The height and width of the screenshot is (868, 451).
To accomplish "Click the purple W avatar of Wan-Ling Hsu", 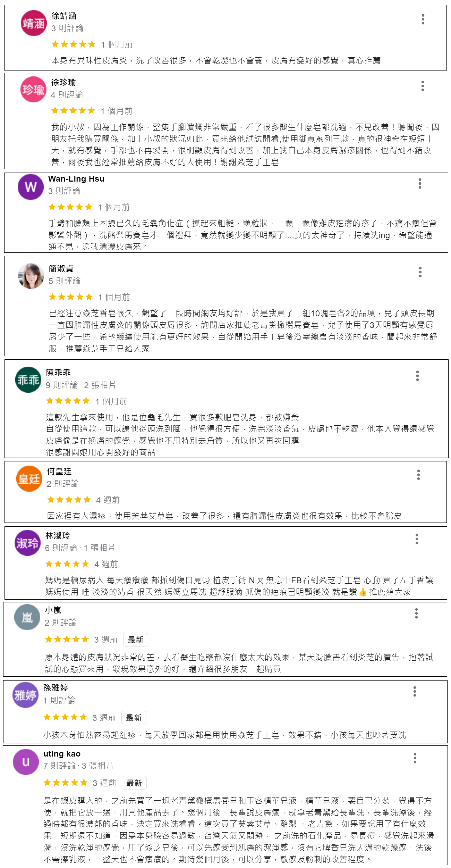I will click(31, 187).
